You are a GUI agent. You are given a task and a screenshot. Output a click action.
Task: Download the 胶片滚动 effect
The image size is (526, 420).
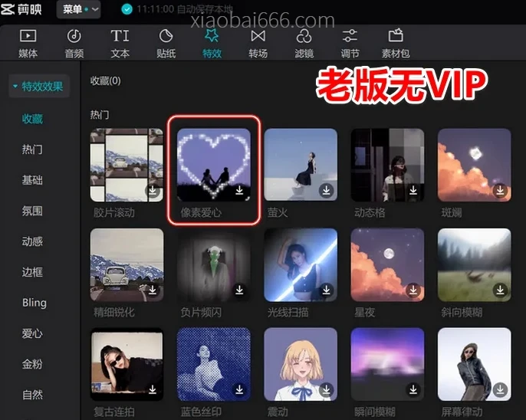(x=153, y=190)
